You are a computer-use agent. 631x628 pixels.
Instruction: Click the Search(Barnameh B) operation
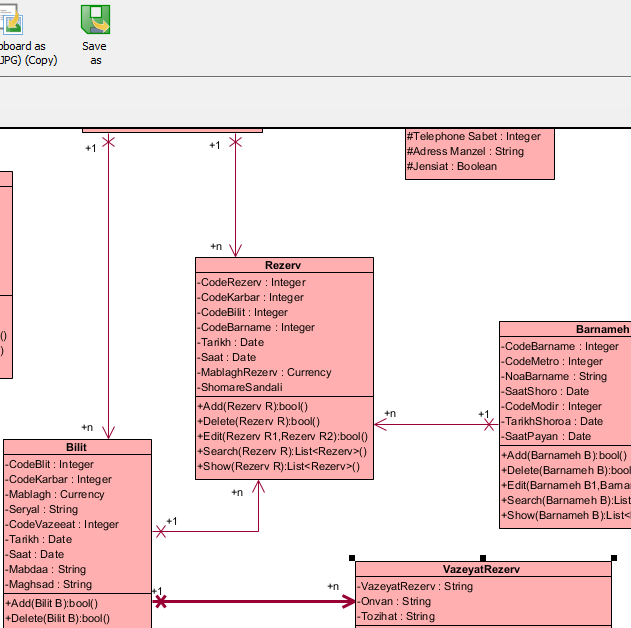(566, 500)
